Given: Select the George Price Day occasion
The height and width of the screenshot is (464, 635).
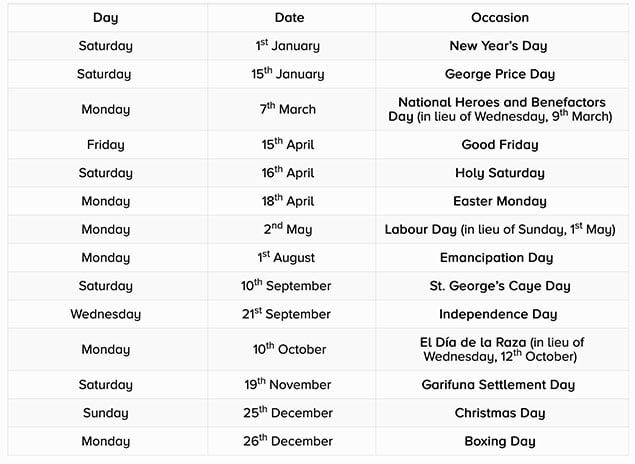Looking at the screenshot, I should (499, 74).
